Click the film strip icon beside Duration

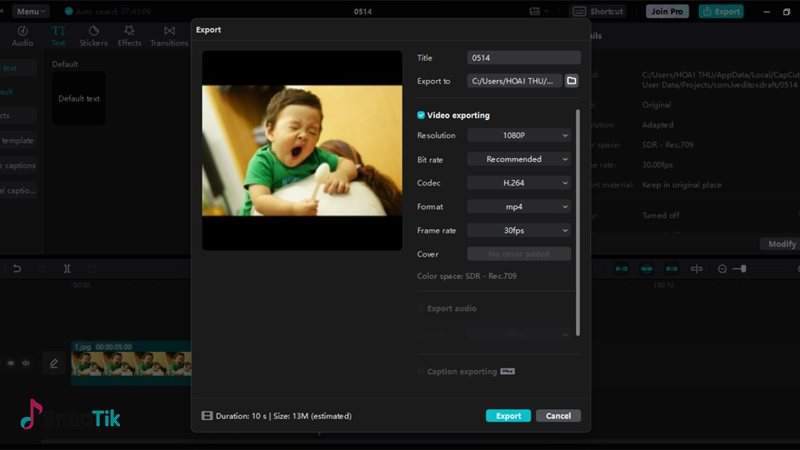pyautogui.click(x=207, y=416)
